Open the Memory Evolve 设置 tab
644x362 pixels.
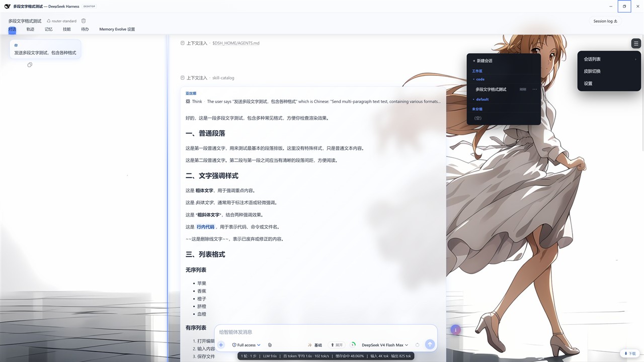point(117,30)
